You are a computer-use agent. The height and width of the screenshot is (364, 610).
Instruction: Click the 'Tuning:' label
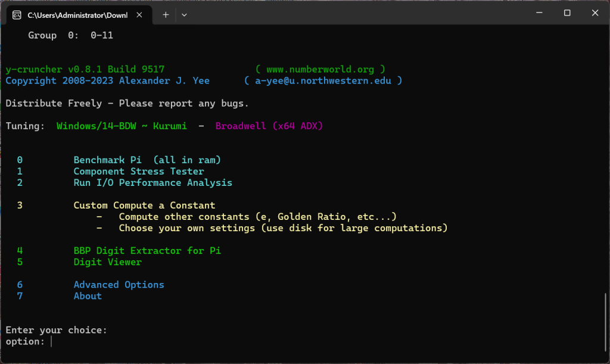pyautogui.click(x=25, y=126)
